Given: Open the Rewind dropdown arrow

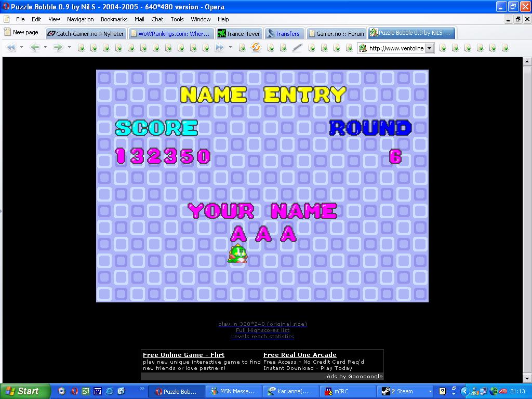Looking at the screenshot, I should [21, 47].
